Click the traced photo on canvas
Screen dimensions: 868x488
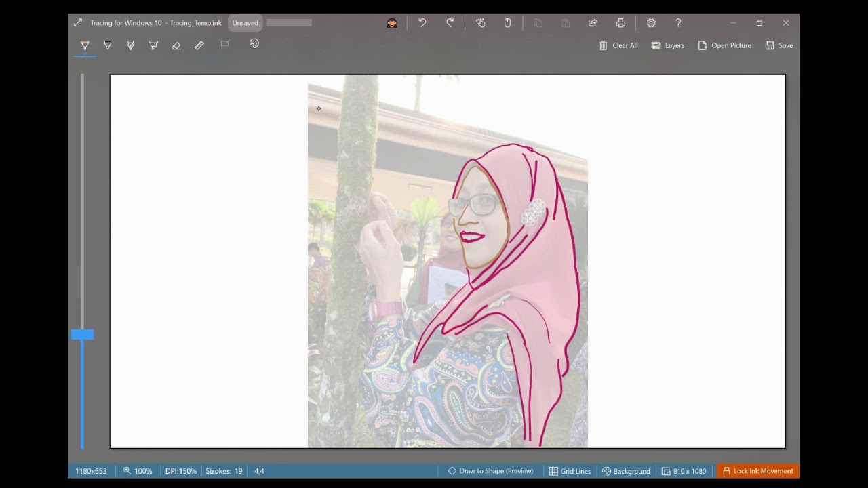(x=448, y=261)
